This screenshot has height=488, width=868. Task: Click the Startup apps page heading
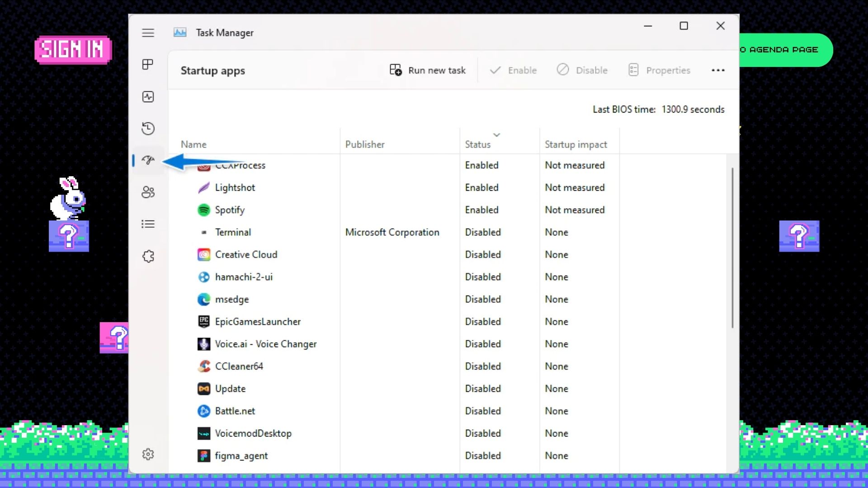pos(212,71)
